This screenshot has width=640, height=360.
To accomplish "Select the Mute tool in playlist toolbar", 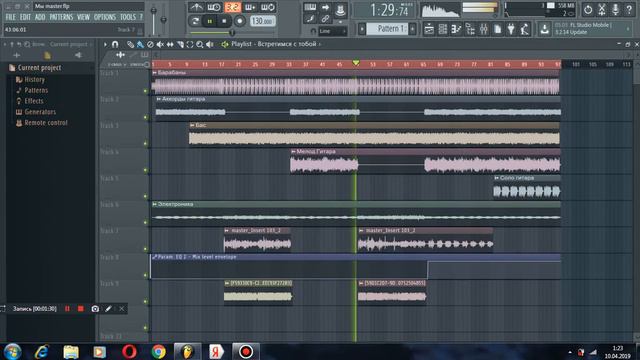I will click(160, 44).
